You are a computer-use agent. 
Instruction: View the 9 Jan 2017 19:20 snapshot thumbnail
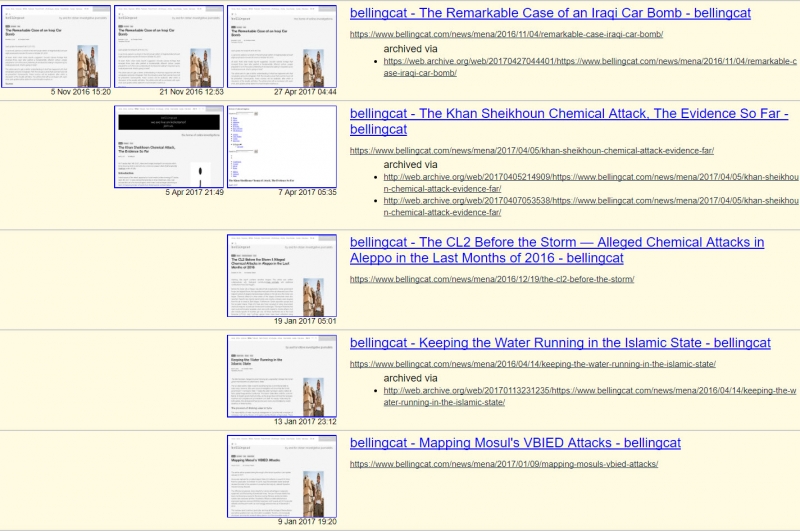[x=282, y=475]
